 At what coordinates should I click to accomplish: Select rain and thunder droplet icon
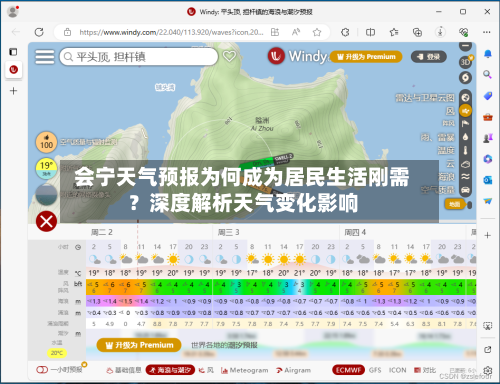pos(465,137)
